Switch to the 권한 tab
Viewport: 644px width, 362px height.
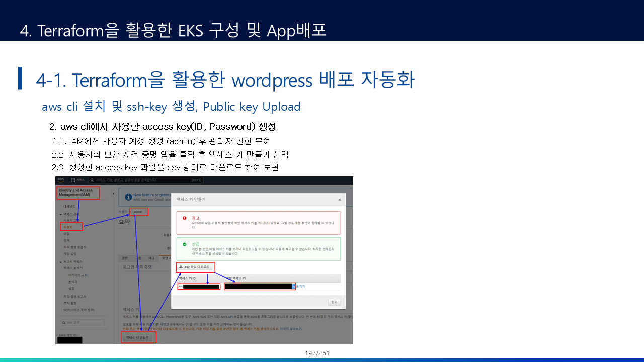pos(125,258)
